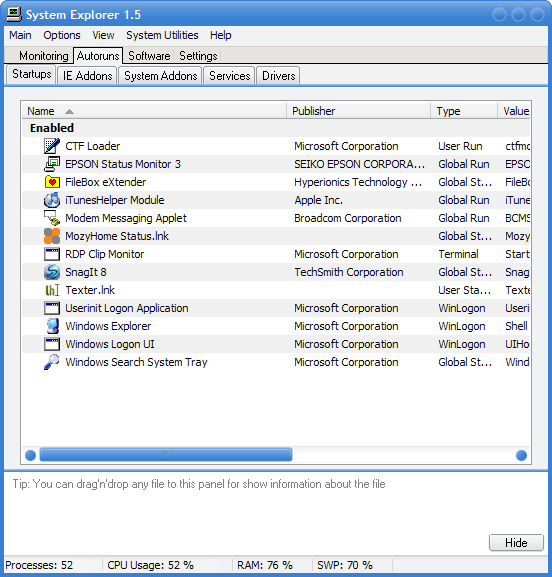The width and height of the screenshot is (552, 577).
Task: Open the System Utilities menu
Action: (x=162, y=35)
